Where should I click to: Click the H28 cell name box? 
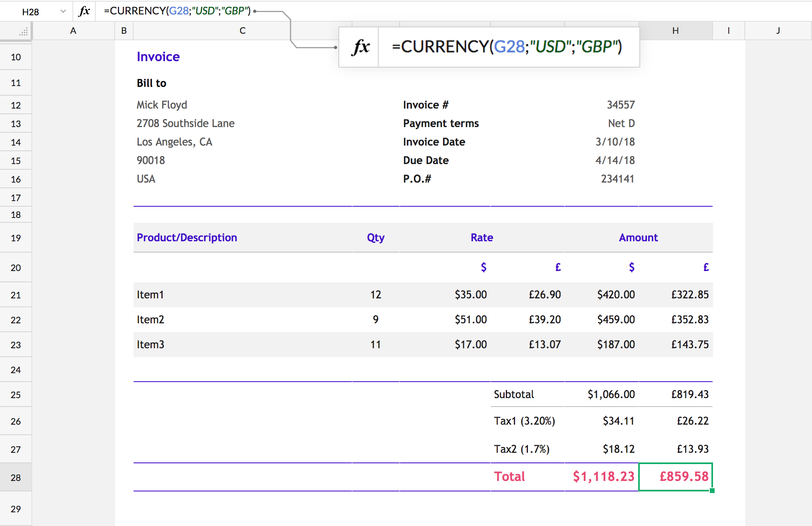[31, 12]
